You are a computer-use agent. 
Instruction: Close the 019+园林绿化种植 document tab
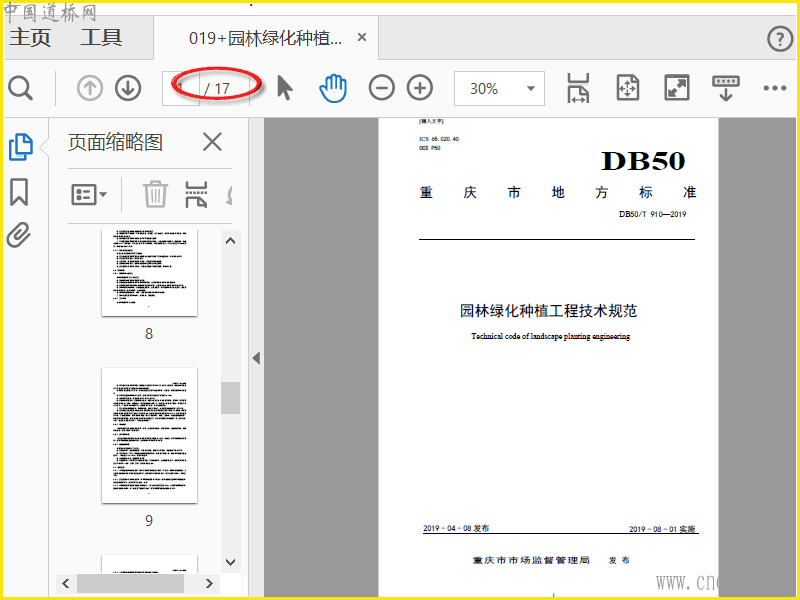362,37
